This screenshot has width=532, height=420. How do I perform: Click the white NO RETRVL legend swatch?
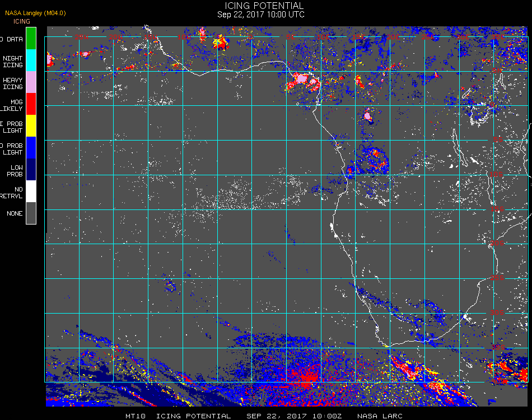31,192
